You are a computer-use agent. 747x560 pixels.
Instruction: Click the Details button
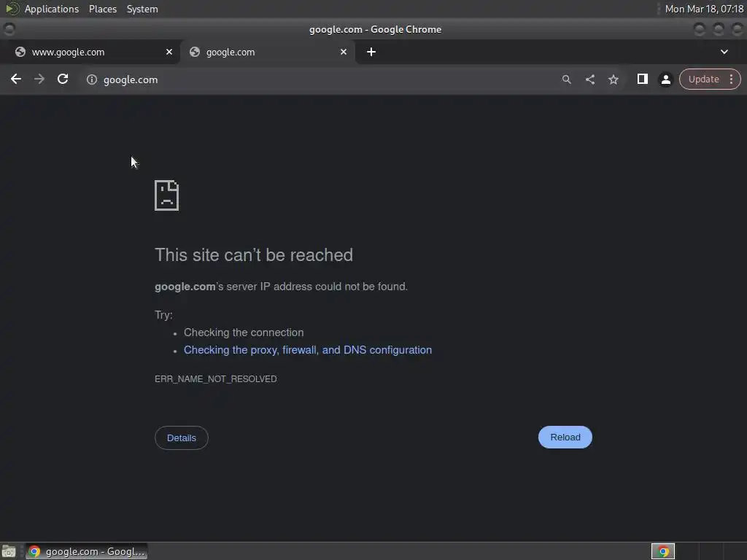182,437
